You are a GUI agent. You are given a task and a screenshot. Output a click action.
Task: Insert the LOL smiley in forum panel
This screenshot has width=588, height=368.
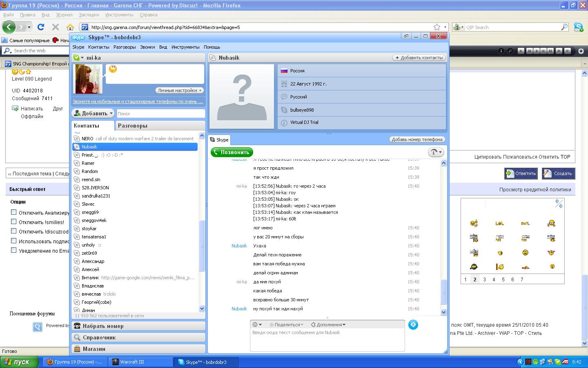coord(499,224)
